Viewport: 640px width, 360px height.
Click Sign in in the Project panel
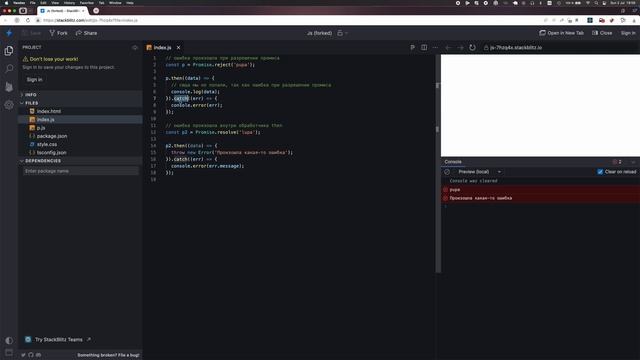35,80
